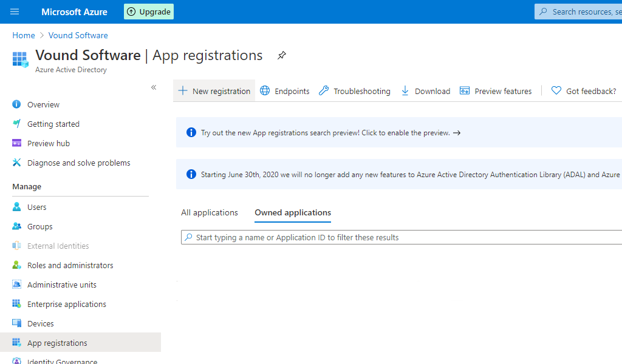Select Enterprise applications in the sidebar
The height and width of the screenshot is (364, 622).
tap(67, 304)
